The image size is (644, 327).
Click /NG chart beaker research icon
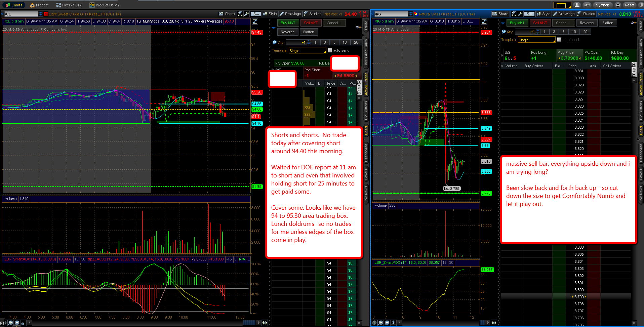[514, 14]
